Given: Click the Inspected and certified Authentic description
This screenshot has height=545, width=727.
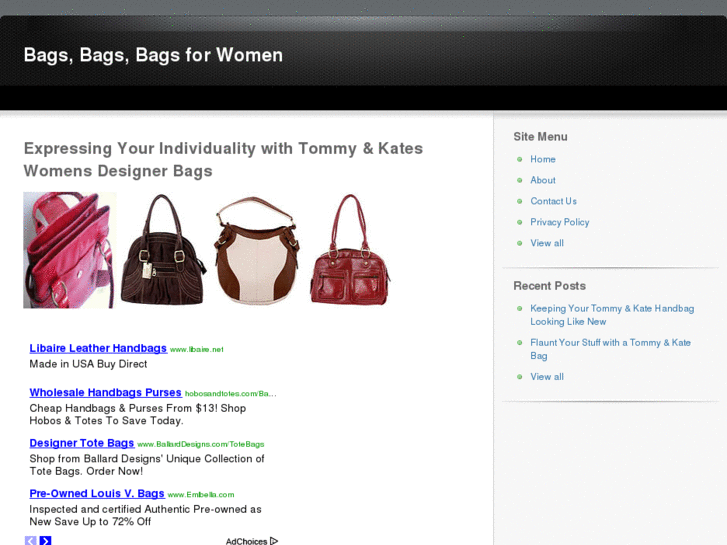Looking at the screenshot, I should click(145, 515).
